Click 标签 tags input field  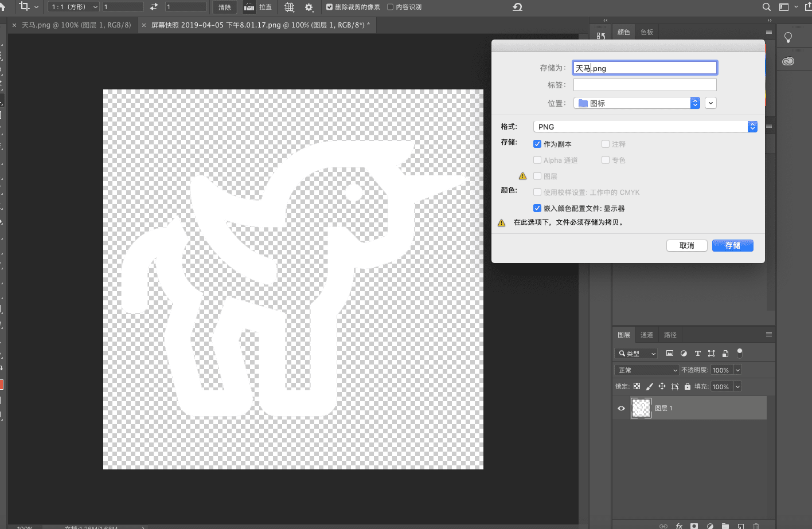[x=645, y=85]
